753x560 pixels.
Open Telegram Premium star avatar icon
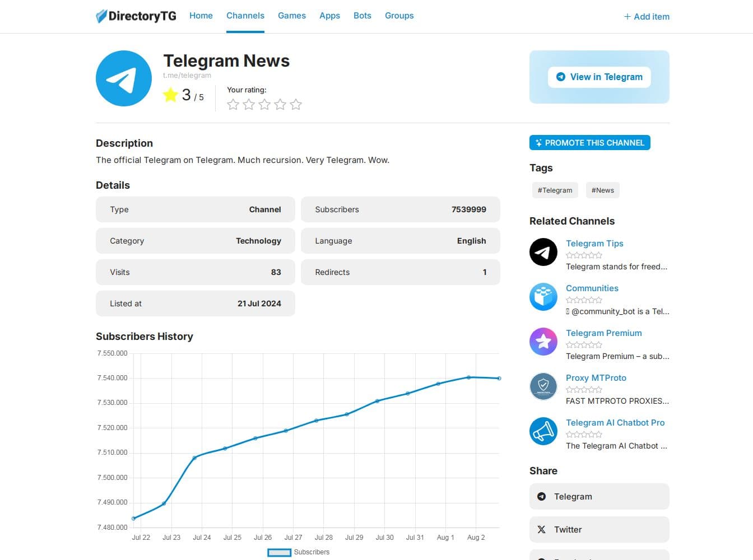pyautogui.click(x=543, y=342)
